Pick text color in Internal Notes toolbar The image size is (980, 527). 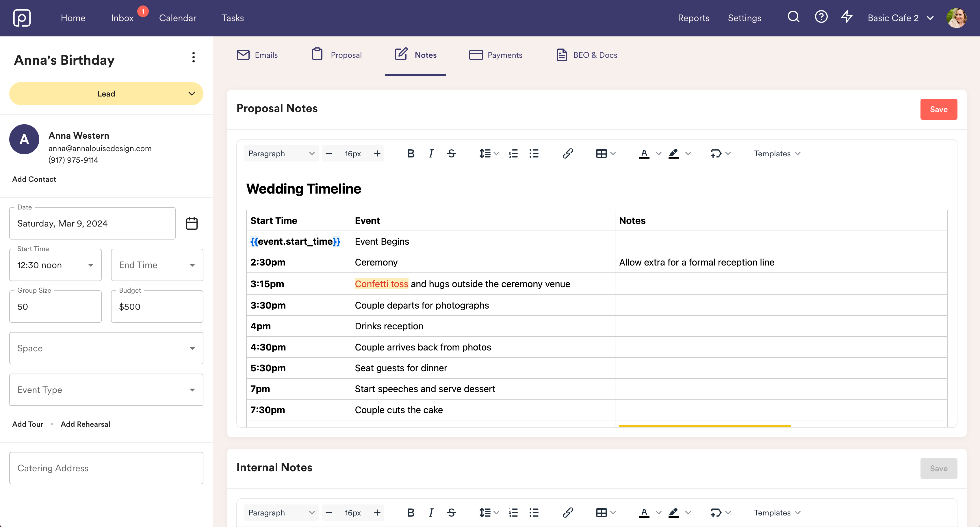[x=644, y=513]
